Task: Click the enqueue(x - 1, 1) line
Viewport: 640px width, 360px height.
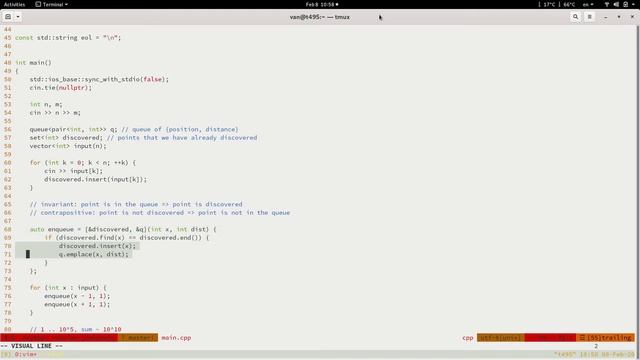Action: (77, 296)
